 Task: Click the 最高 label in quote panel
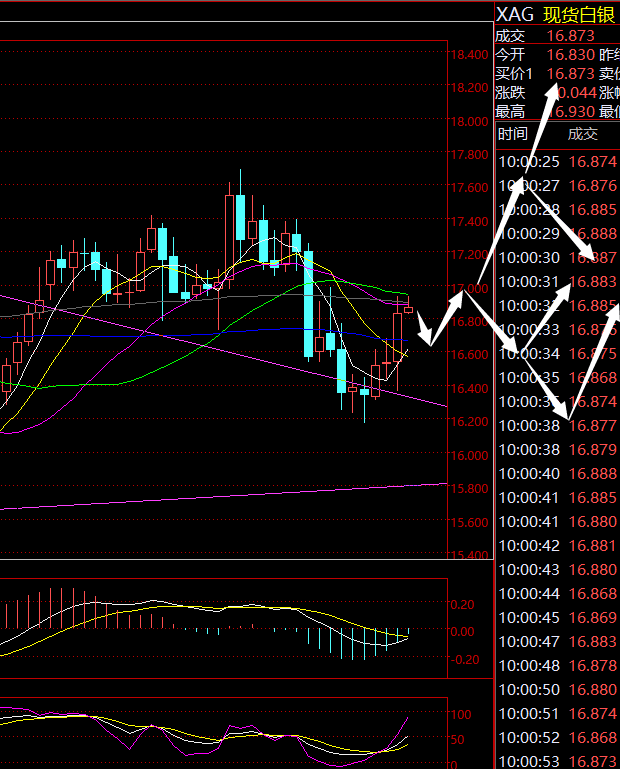[x=510, y=111]
